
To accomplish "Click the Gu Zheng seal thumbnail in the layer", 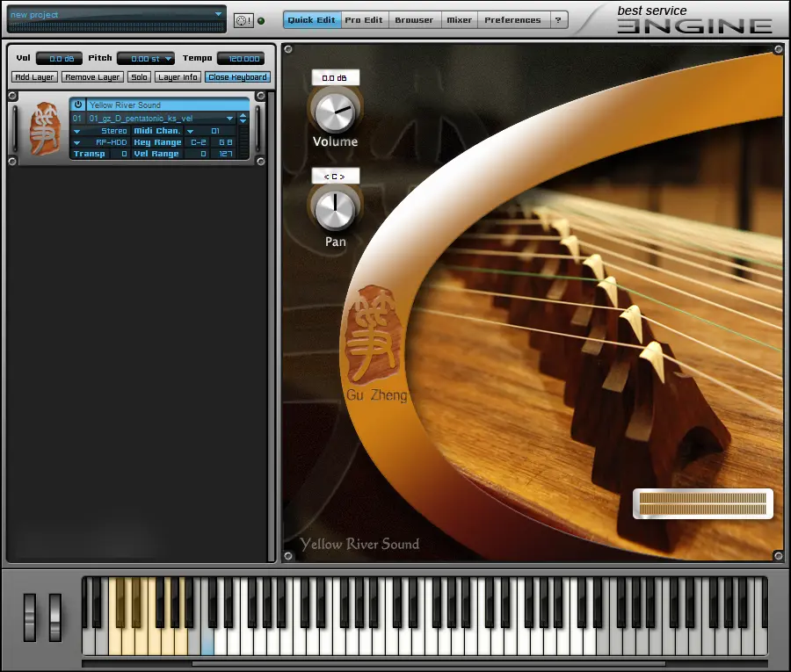I will [x=45, y=128].
